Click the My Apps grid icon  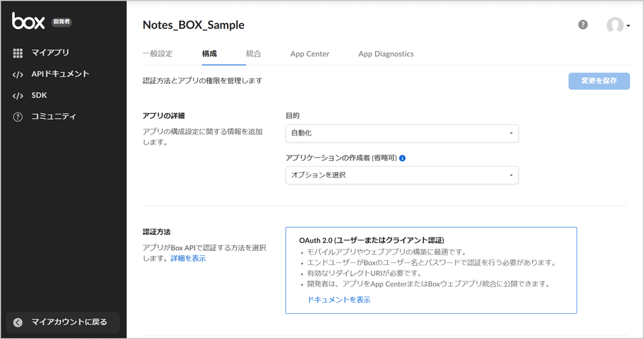[x=18, y=53]
